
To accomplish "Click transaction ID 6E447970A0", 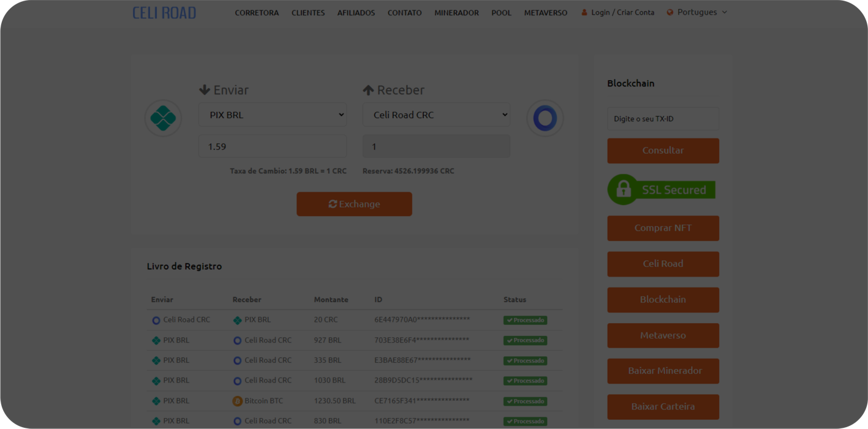I will point(422,319).
